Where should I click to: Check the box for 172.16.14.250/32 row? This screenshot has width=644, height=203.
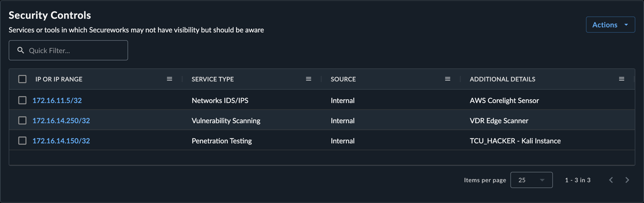(x=22, y=120)
